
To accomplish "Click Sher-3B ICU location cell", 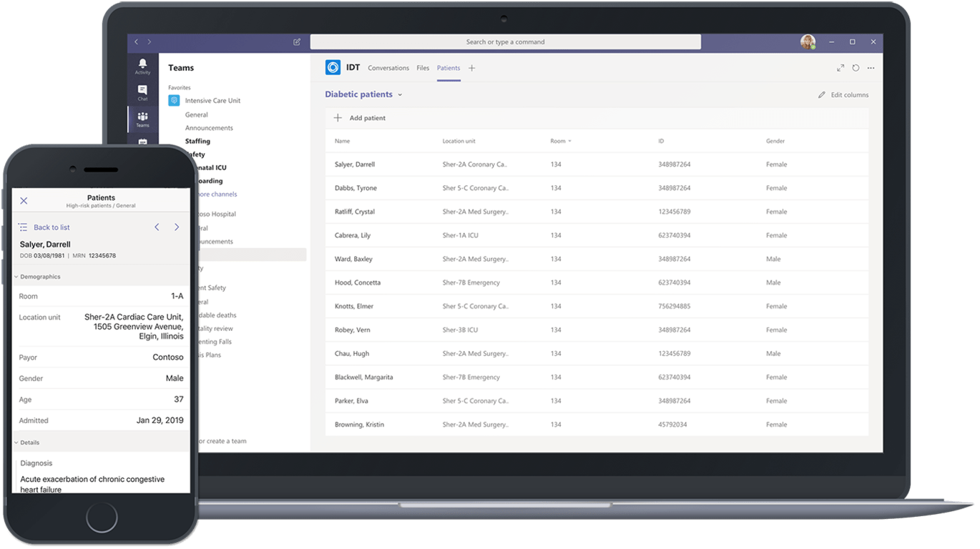I will click(460, 330).
